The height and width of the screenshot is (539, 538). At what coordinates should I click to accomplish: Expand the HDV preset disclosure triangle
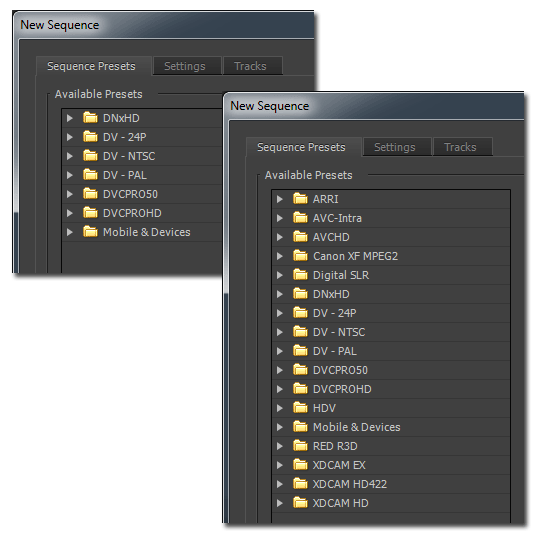280,408
